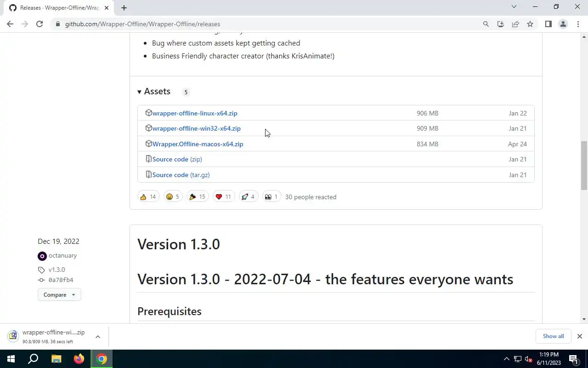Open a new browser tab

(x=124, y=7)
